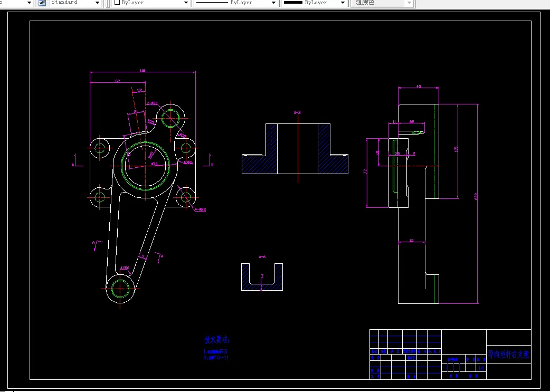Viewport: 550px width, 392px height.
Task: Select the 105 vertical dimension text
Action: pyautogui.click(x=456, y=149)
